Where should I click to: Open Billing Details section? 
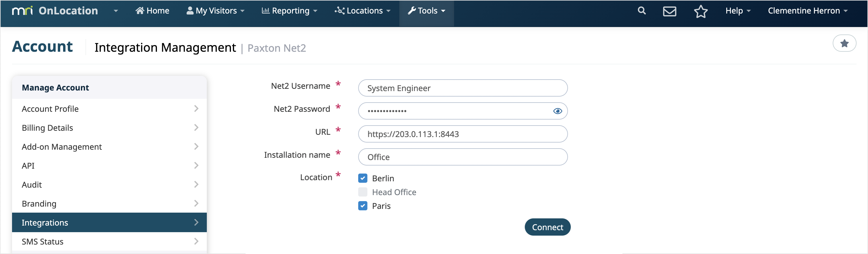click(109, 128)
